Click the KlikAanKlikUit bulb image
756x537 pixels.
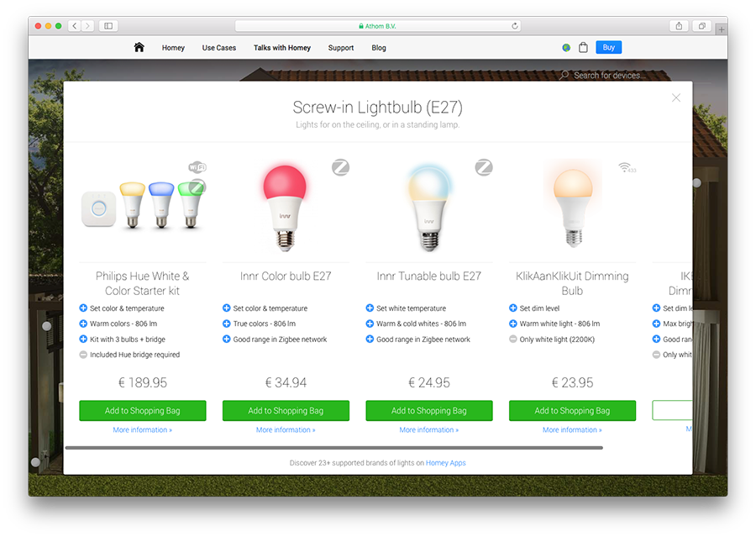573,205
